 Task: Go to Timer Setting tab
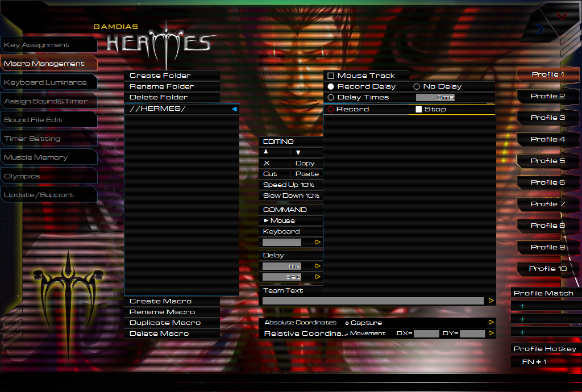[x=49, y=139]
